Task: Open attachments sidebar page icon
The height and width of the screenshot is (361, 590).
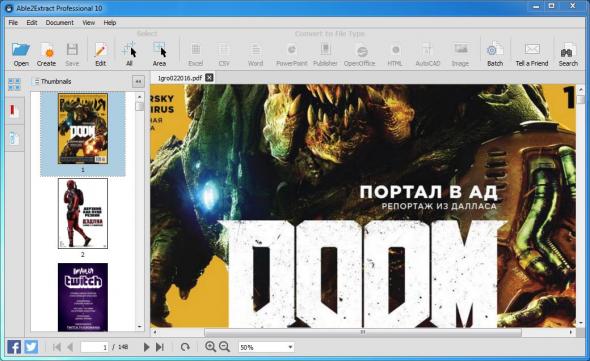Action: pos(14,139)
